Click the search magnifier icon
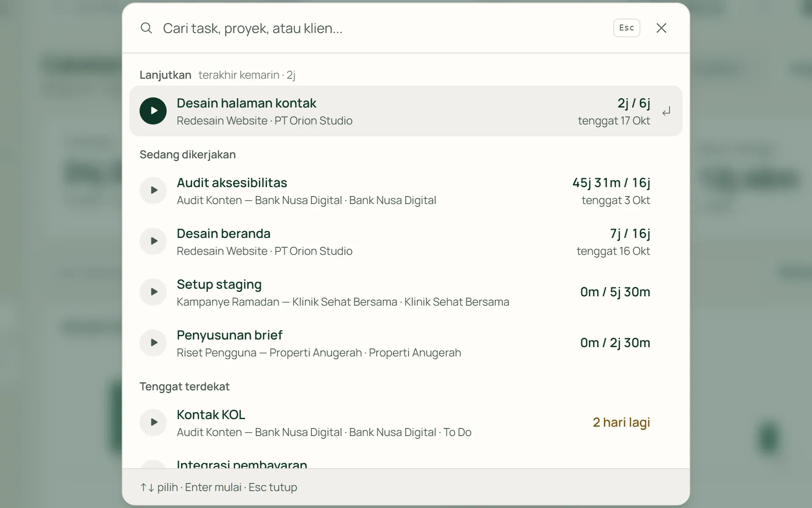Viewport: 812px width, 508px height. [x=146, y=28]
